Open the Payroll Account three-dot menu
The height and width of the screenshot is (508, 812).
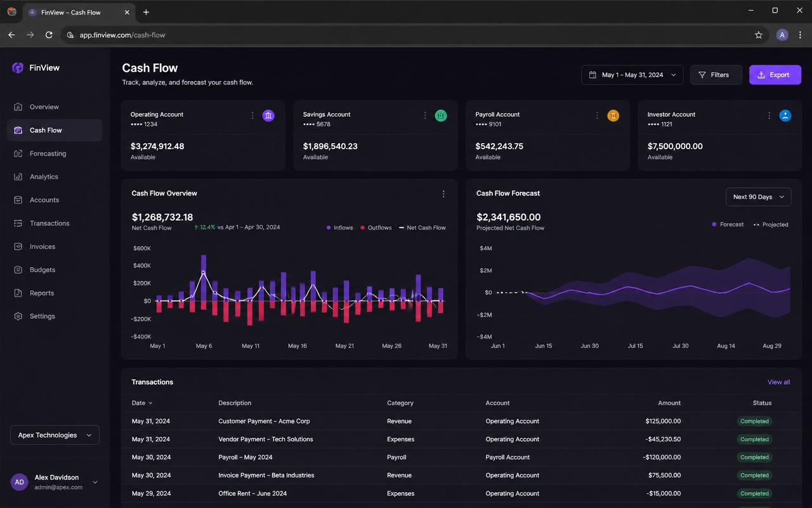click(597, 116)
